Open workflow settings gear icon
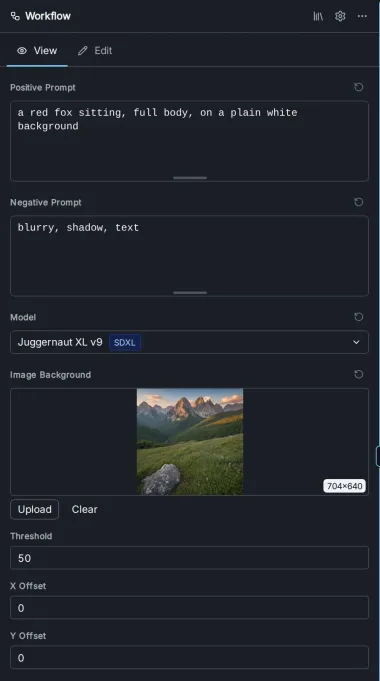The height and width of the screenshot is (681, 380). coord(340,16)
